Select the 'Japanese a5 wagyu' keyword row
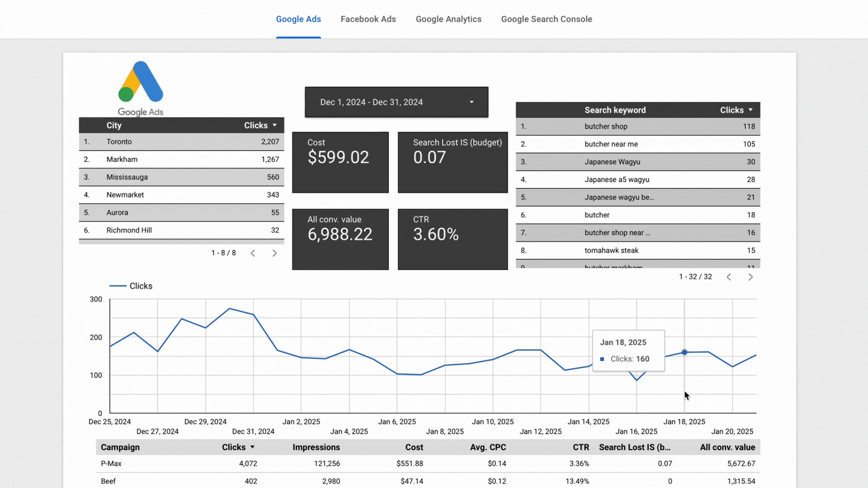 click(638, 179)
